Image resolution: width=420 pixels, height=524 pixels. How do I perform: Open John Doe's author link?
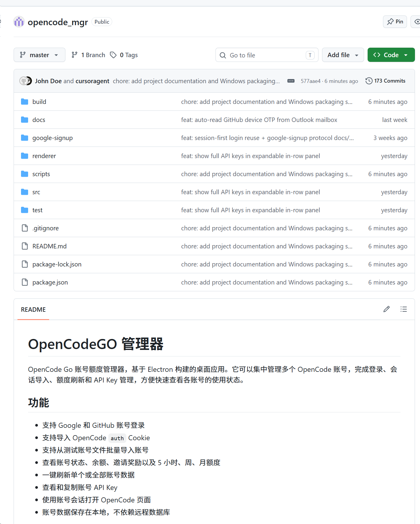48,81
